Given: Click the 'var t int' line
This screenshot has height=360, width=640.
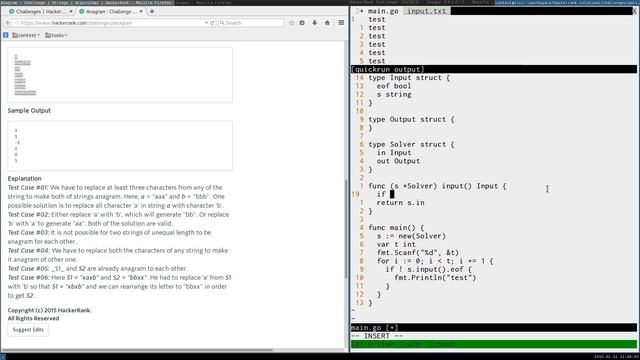Looking at the screenshot, I should tap(396, 244).
